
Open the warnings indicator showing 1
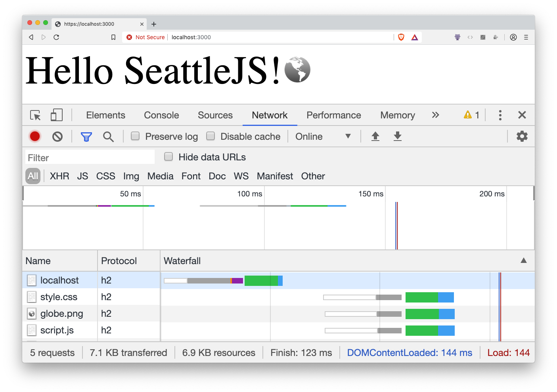(x=472, y=115)
